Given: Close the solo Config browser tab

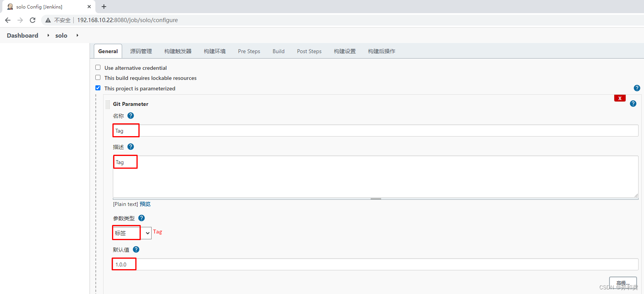Looking at the screenshot, I should tap(89, 7).
